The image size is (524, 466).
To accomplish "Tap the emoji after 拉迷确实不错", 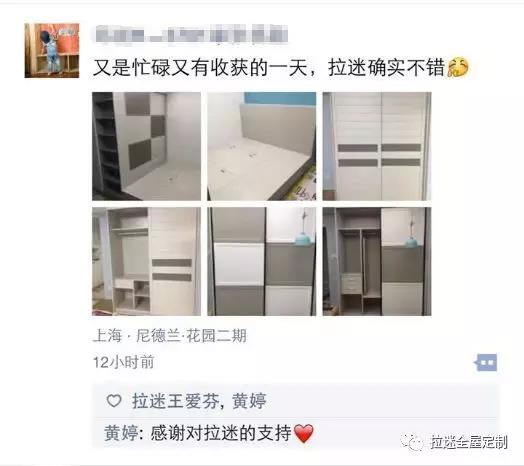I will [458, 67].
